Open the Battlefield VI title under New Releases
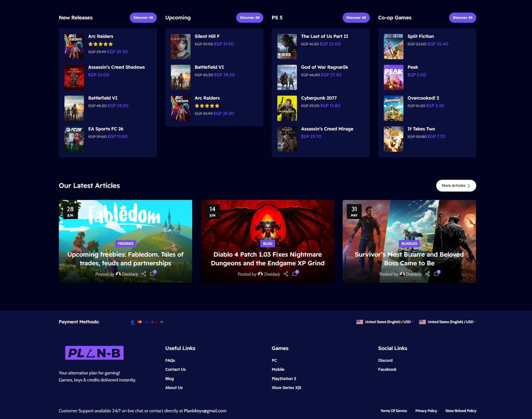 point(103,98)
